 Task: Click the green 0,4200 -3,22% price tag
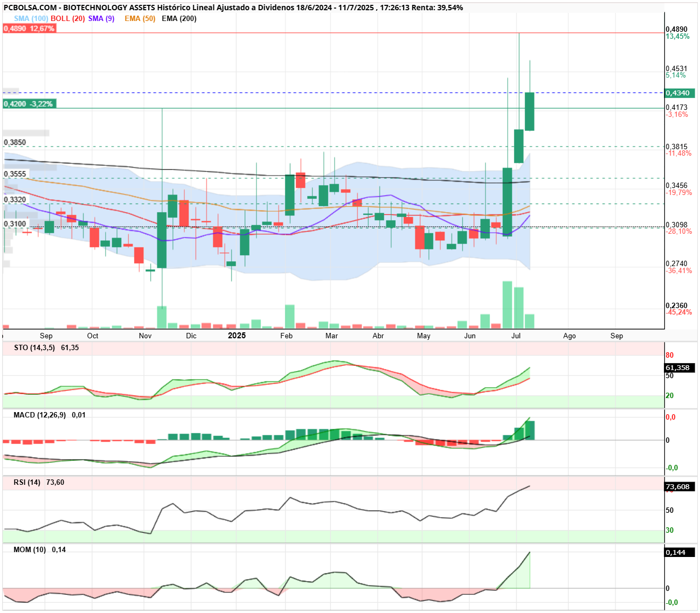point(29,104)
